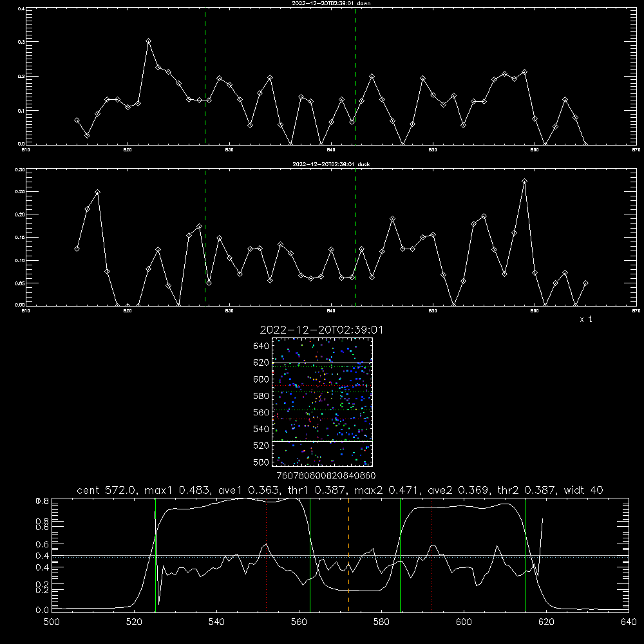This screenshot has width=644, height=644.
Task: Click the timestamp title above the small scatter image
Action: (x=321, y=330)
